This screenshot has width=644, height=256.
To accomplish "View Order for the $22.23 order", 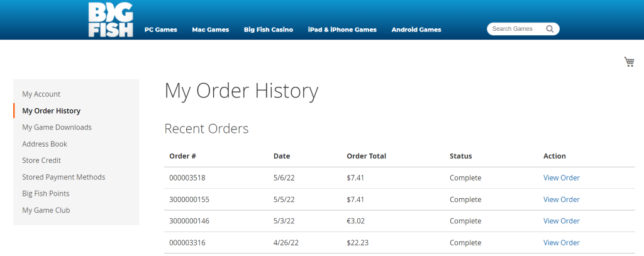I will pos(562,243).
